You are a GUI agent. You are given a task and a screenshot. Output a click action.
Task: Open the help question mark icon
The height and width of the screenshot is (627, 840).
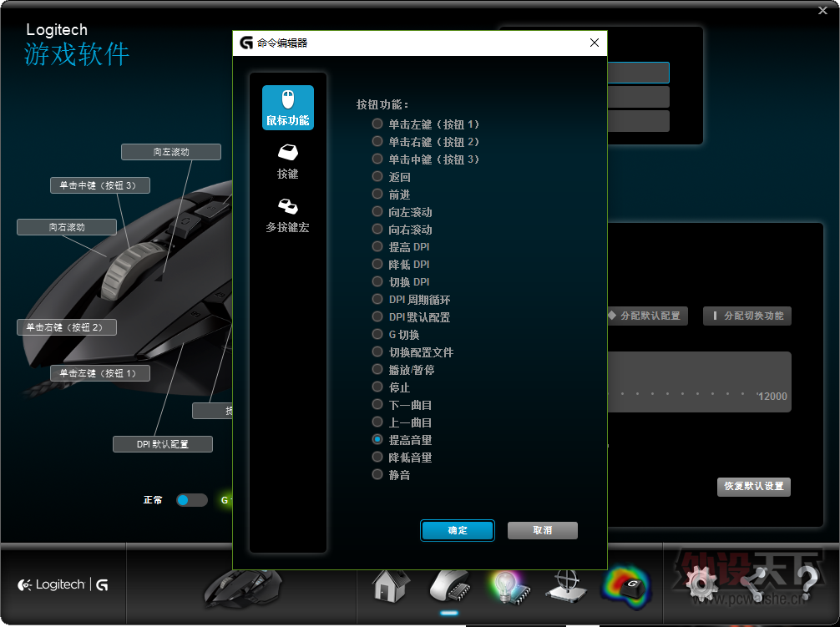pyautogui.click(x=807, y=584)
